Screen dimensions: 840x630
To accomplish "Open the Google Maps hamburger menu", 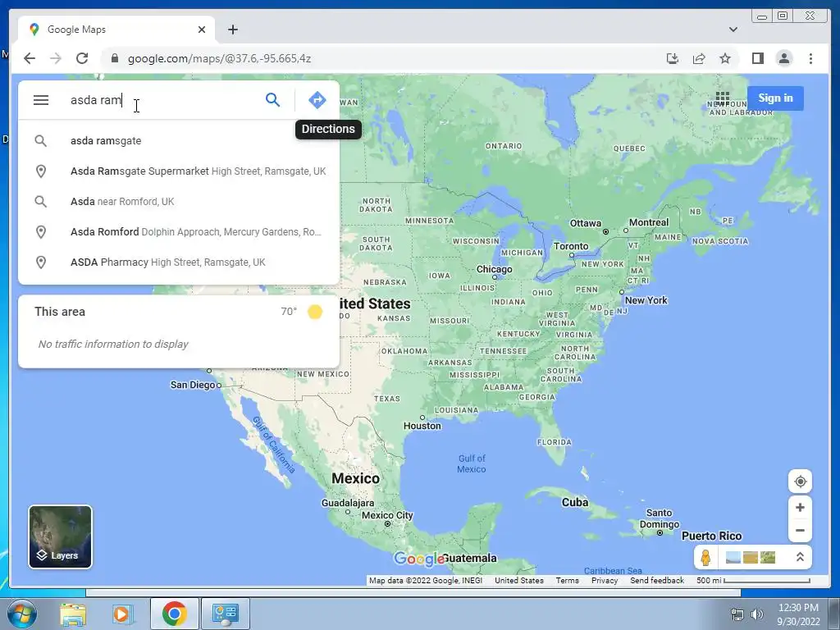I will [x=41, y=100].
